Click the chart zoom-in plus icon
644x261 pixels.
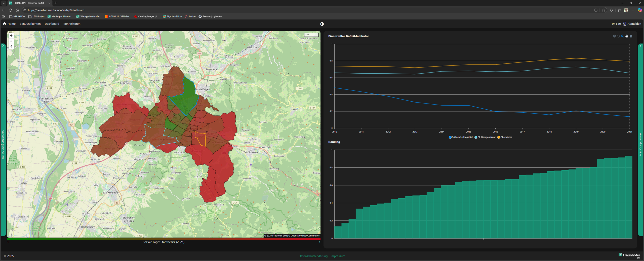coord(614,36)
